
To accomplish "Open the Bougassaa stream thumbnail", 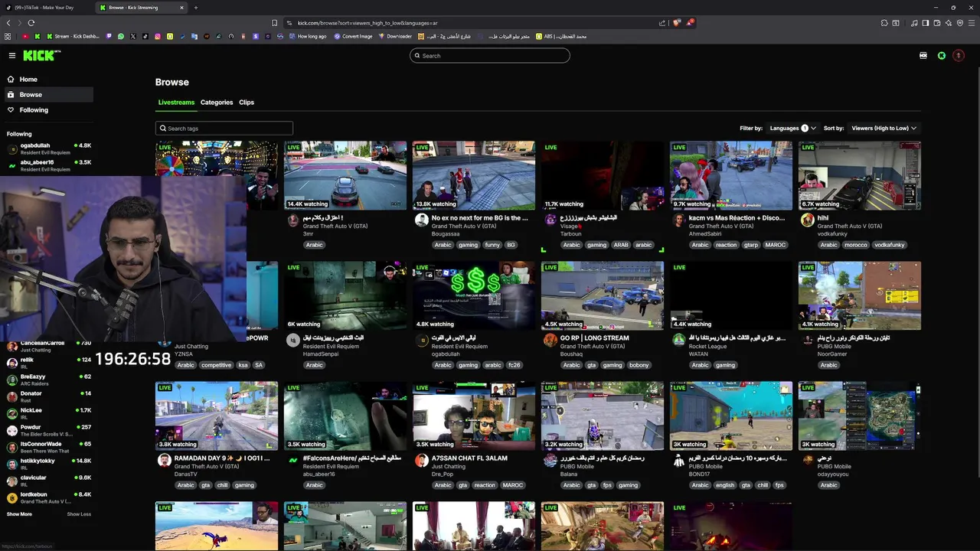I will [x=474, y=175].
